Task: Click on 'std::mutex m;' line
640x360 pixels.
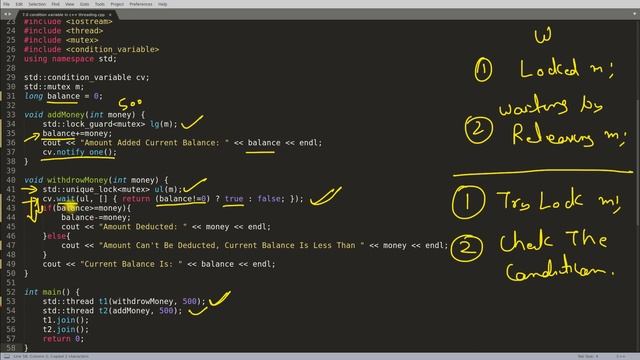Action: tap(54, 87)
